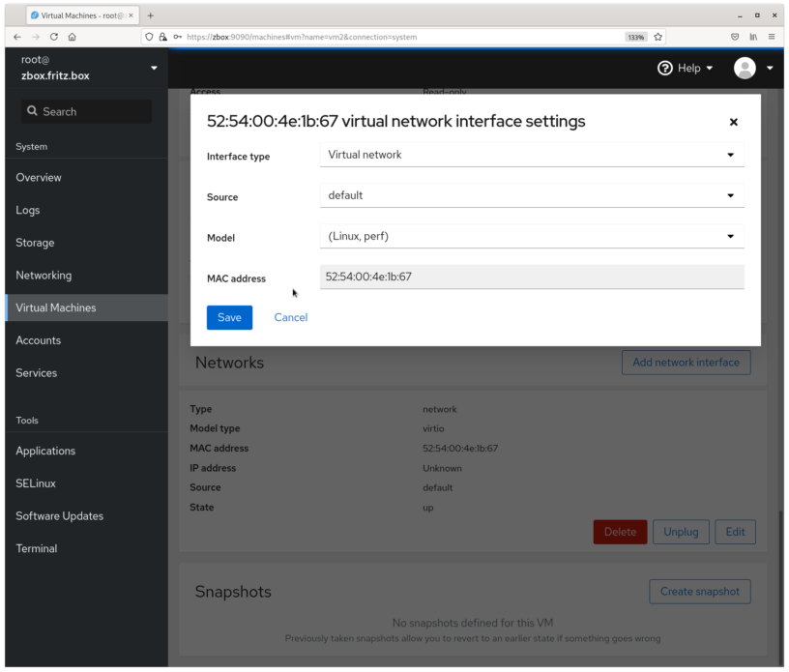Image resolution: width=789 pixels, height=672 pixels.
Task: Click the search magnifier in the sidebar
Action: pos(33,111)
